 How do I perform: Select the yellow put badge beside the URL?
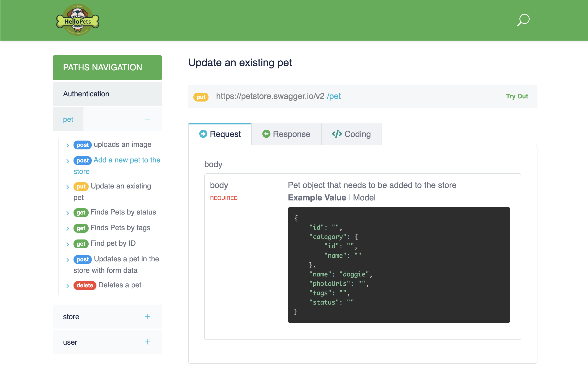click(x=201, y=97)
